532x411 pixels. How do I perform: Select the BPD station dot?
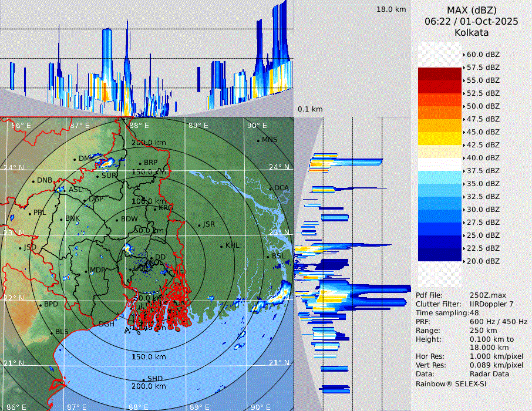41,305
